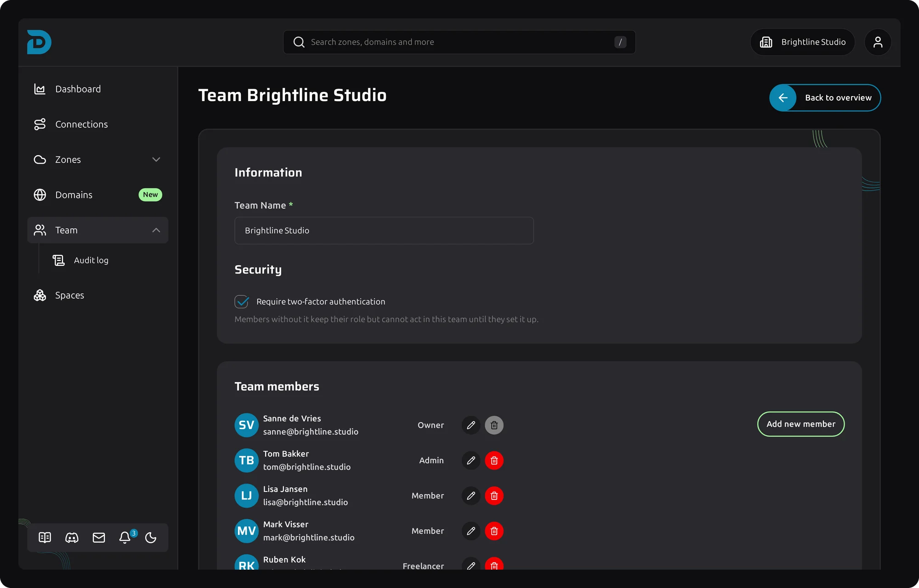Edit Sanne de Vries with pencil icon
The width and height of the screenshot is (919, 588).
(471, 425)
